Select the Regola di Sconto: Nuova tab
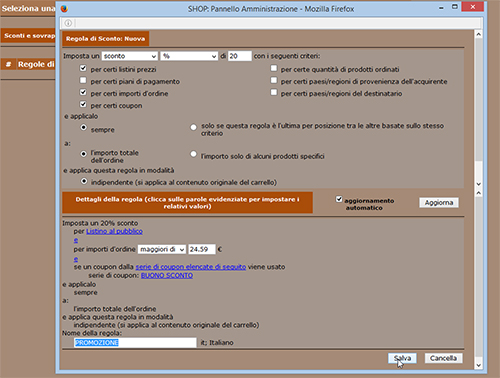Viewport: 500px width, 378px height. 106,39
